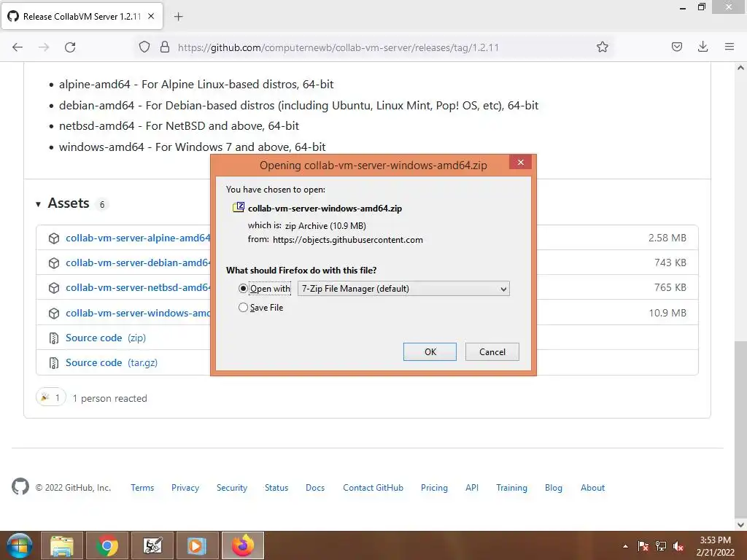Click the 2.58 MB size text
Screen dimensions: 747x560
coord(667,238)
